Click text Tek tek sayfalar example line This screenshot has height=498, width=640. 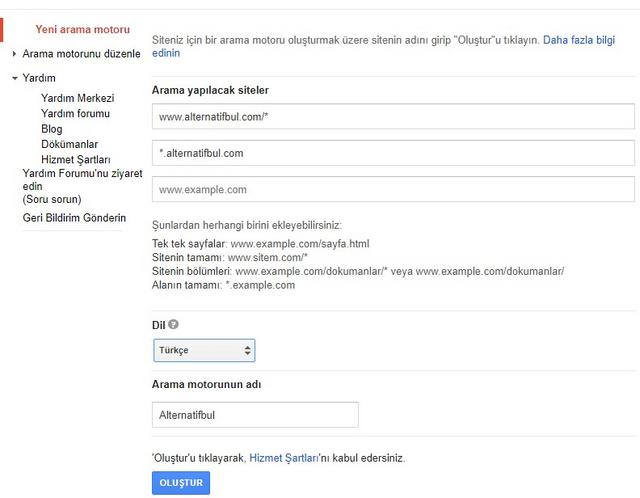tap(260, 244)
